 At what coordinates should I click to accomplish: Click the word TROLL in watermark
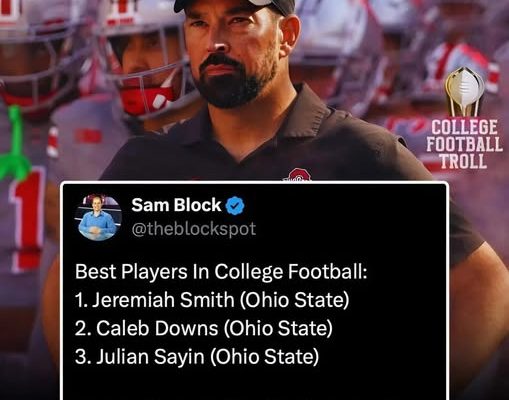[x=463, y=161]
